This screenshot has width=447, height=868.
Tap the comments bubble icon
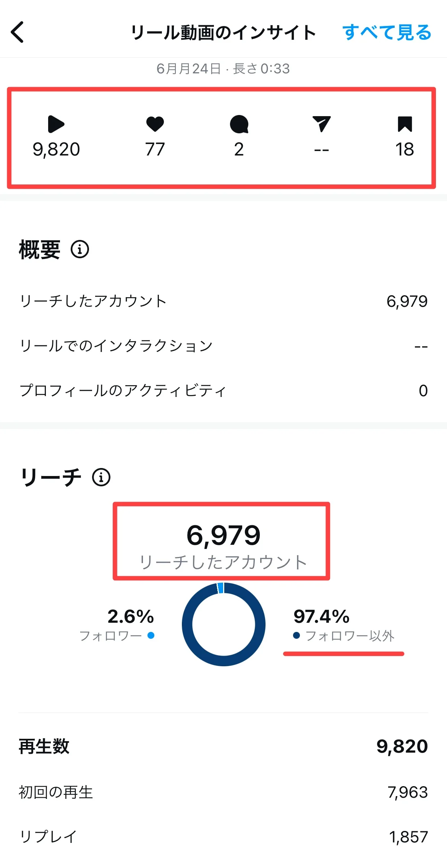(x=239, y=124)
